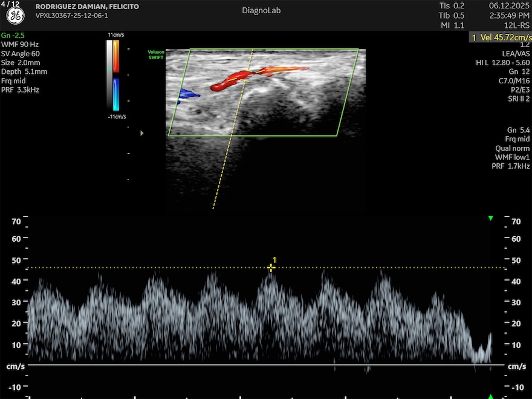The height and width of the screenshot is (399, 532).
Task: Click the green triangle at bottom of velocity scale
Action: (x=491, y=396)
